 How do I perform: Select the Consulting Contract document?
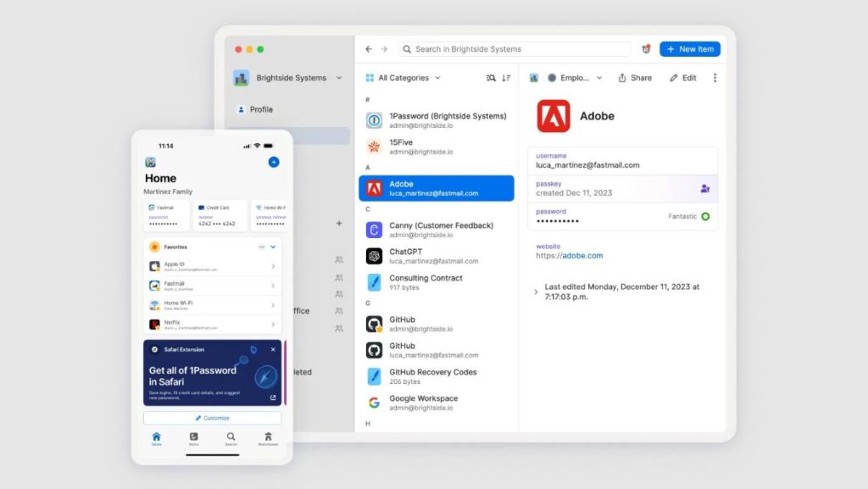pos(437,282)
